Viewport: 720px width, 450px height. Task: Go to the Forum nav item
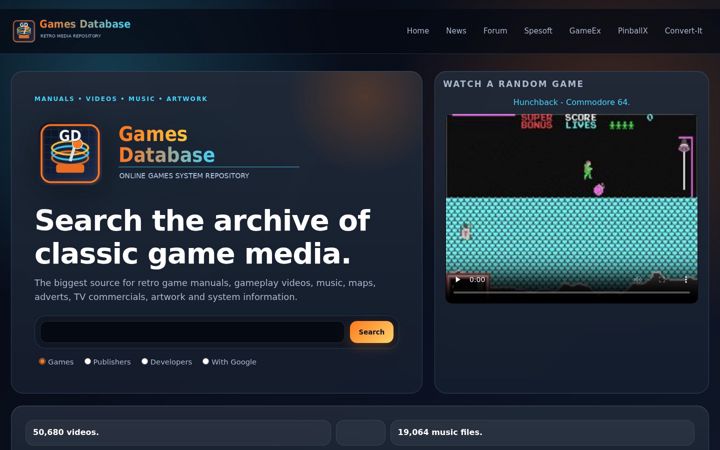point(495,31)
